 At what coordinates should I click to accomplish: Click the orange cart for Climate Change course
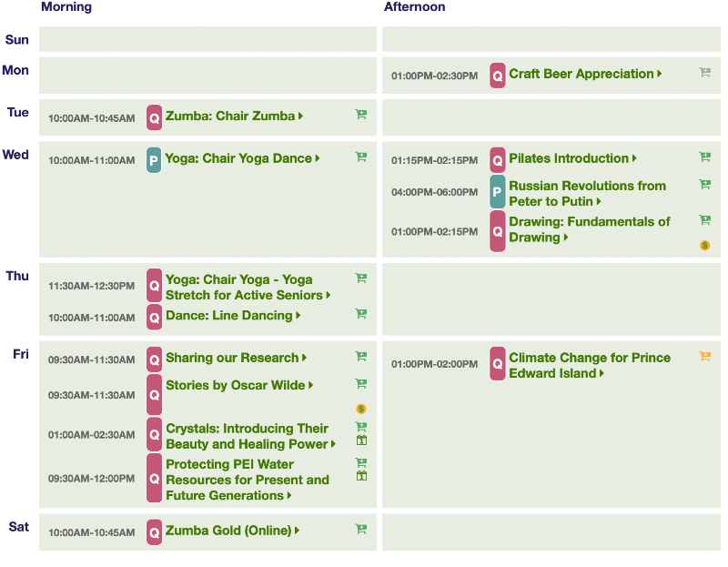[x=704, y=356]
